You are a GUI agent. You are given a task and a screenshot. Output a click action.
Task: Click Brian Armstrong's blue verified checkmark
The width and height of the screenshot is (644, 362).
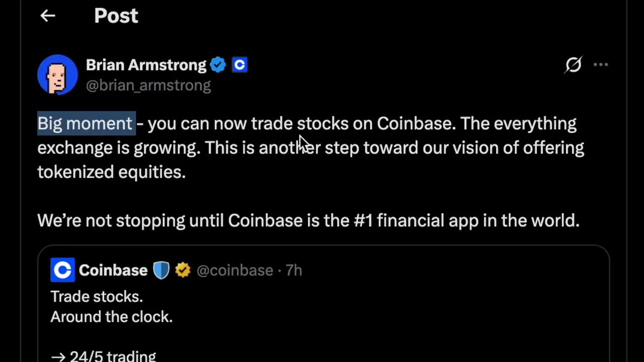pos(217,64)
